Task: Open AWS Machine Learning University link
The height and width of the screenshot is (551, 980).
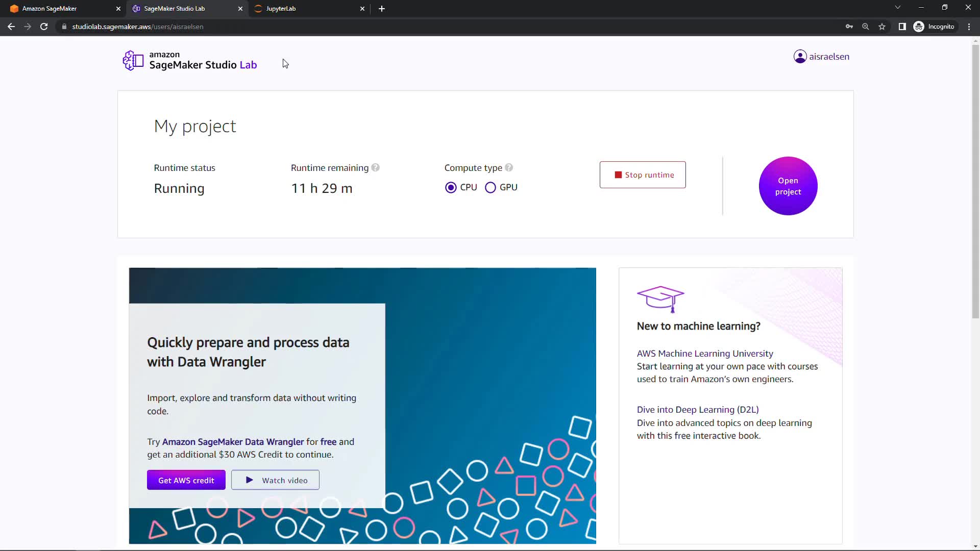Action: pos(704,354)
